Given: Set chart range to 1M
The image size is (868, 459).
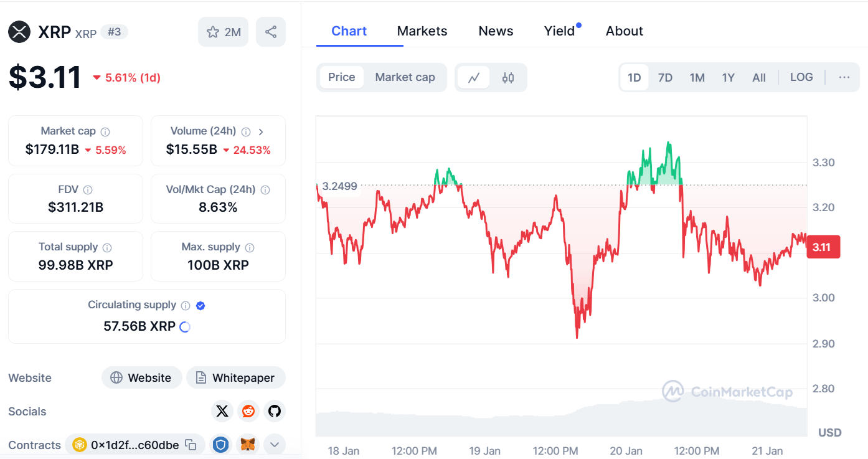Looking at the screenshot, I should [697, 78].
